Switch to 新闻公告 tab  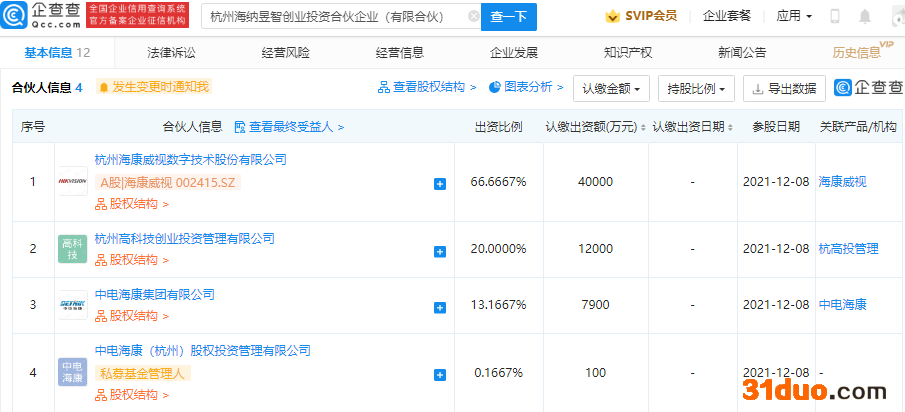pyautogui.click(x=742, y=53)
